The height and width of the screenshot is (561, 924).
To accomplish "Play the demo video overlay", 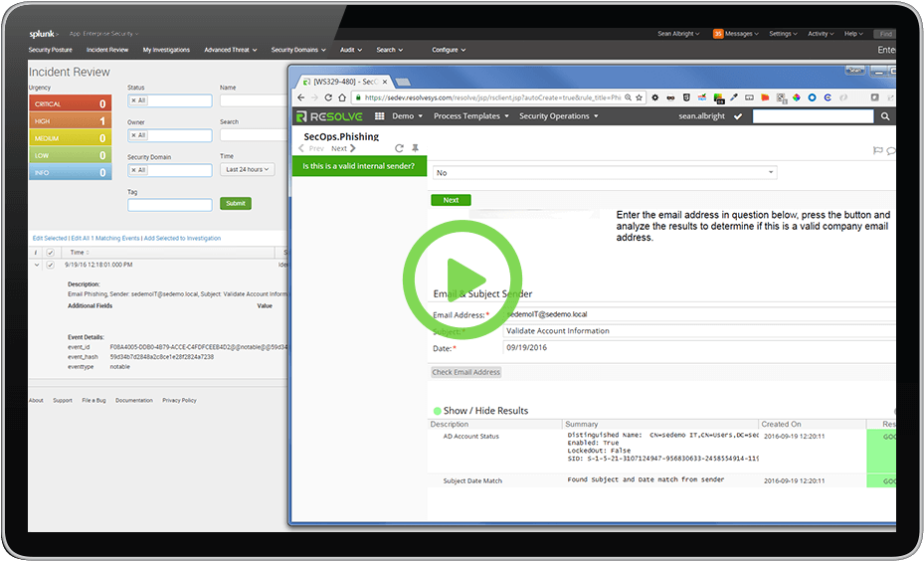I will 462,280.
